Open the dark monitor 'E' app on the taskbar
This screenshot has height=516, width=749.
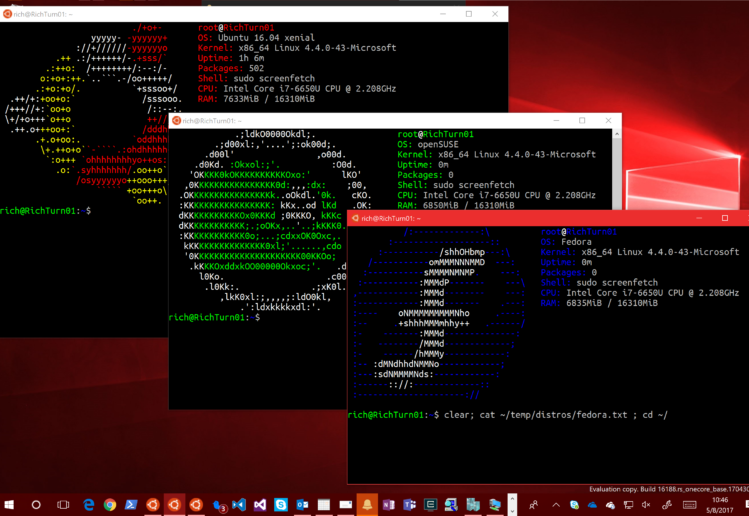click(430, 505)
